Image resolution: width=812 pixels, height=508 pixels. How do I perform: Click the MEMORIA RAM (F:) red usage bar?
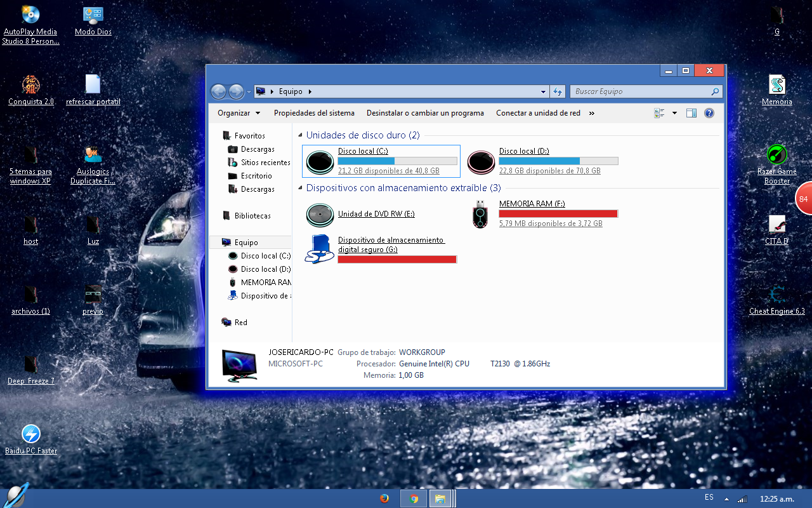pos(558,214)
